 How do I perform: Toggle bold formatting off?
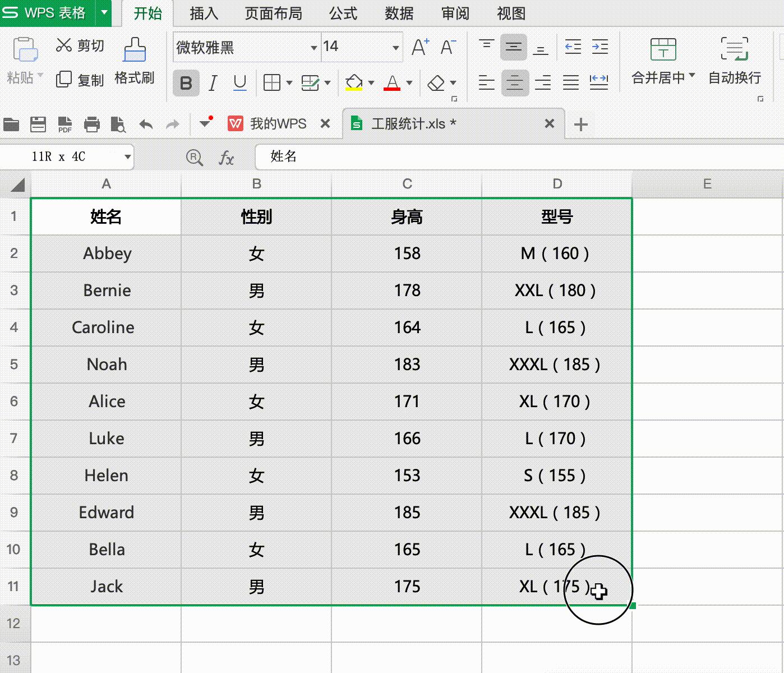[186, 82]
